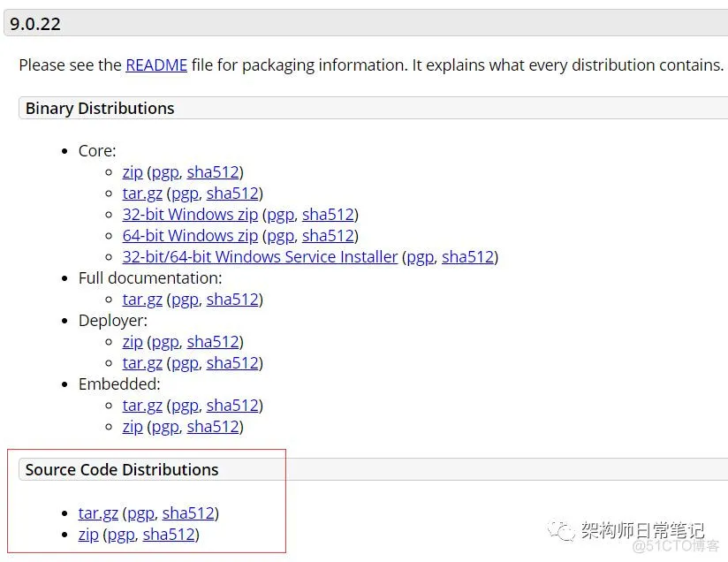
Task: Download the Embedded tar.gz
Action: 142,406
